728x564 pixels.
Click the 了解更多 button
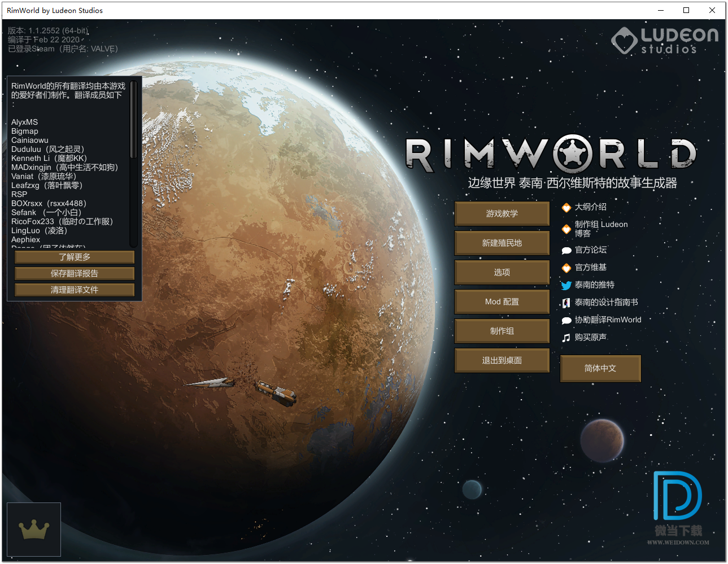pyautogui.click(x=75, y=257)
